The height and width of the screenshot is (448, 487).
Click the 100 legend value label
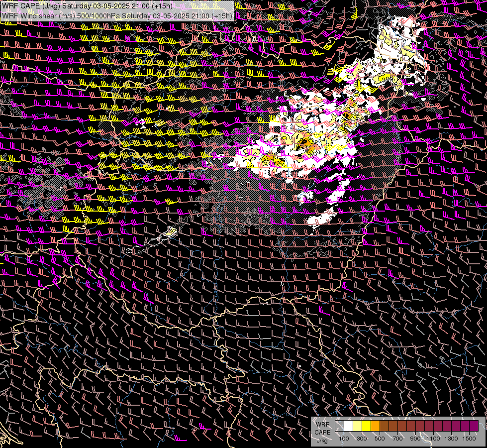tap(344, 439)
